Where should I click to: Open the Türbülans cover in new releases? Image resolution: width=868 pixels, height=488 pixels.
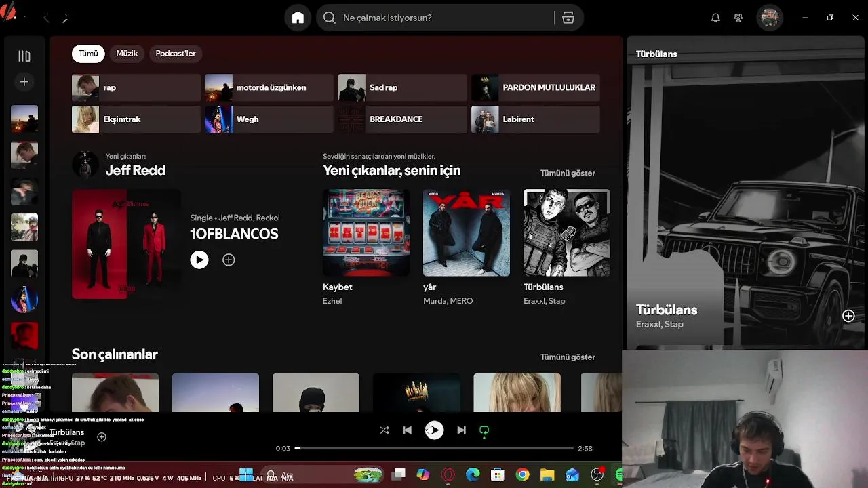pyautogui.click(x=567, y=232)
